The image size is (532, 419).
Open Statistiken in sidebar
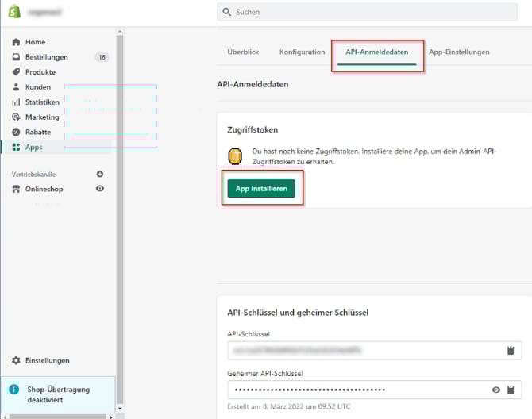pos(42,102)
